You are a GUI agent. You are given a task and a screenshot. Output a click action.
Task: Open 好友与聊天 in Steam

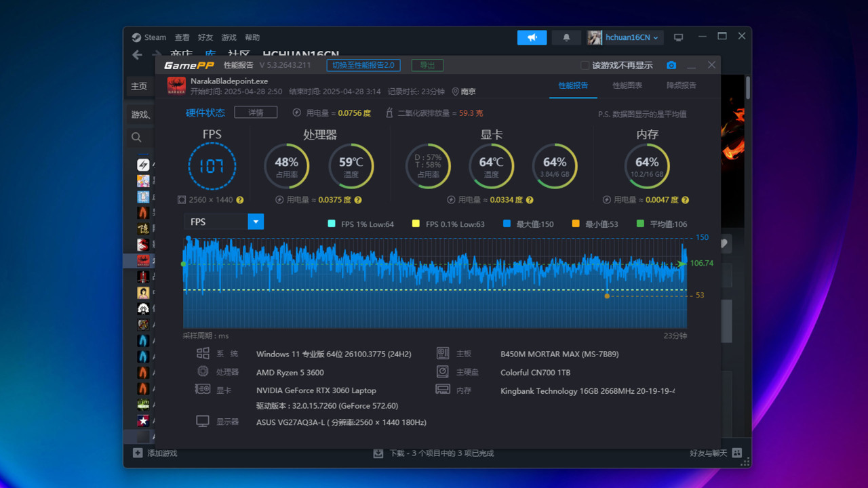[709, 453]
